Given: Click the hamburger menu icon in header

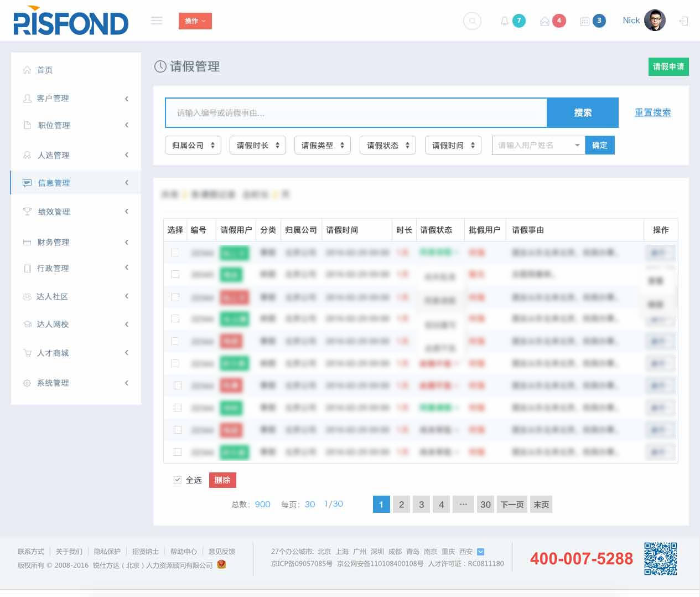Looking at the screenshot, I should [x=157, y=20].
